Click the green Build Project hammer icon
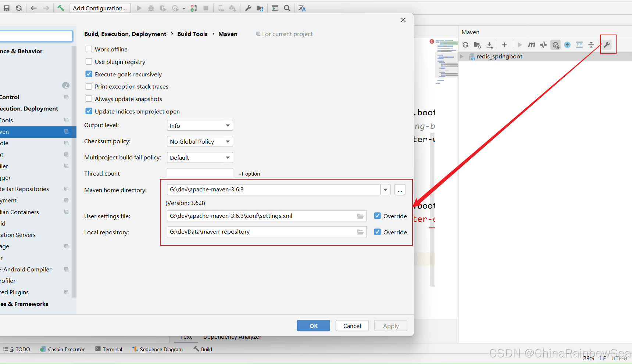The width and height of the screenshot is (632, 364). pyautogui.click(x=61, y=8)
